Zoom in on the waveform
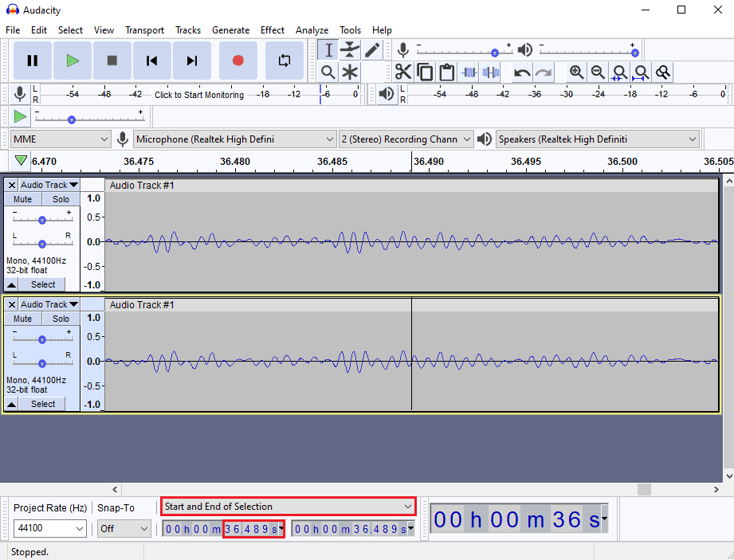Screen dimensions: 734x560 point(576,72)
